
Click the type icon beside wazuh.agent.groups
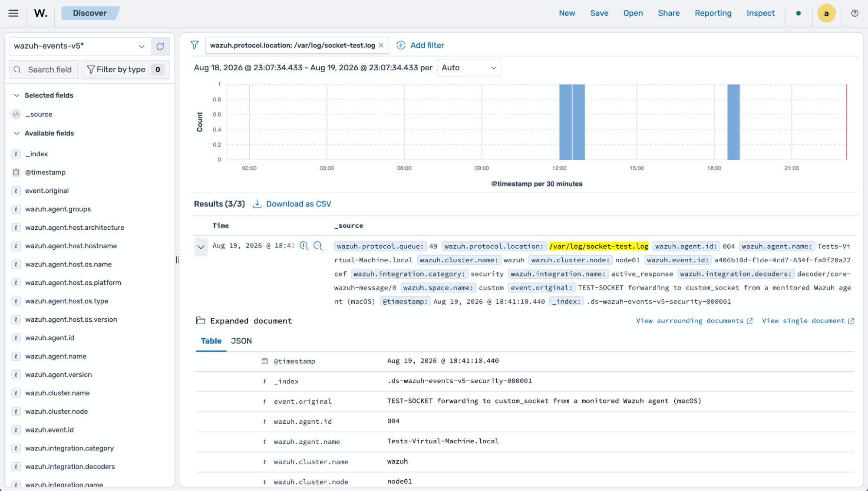(x=16, y=209)
